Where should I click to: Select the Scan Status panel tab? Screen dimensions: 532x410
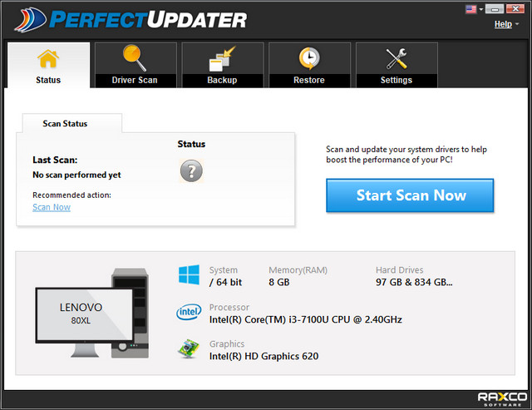click(x=65, y=124)
